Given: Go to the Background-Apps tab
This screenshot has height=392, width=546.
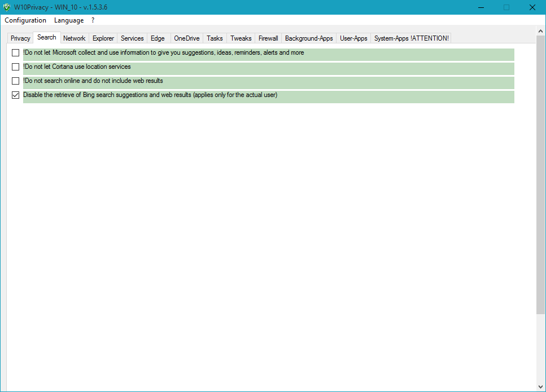Looking at the screenshot, I should (x=309, y=38).
